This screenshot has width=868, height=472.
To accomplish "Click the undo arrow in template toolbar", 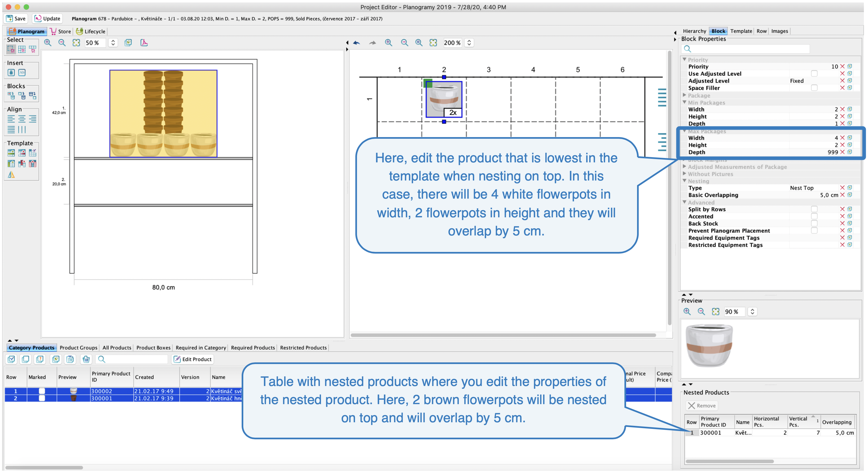I will 356,43.
